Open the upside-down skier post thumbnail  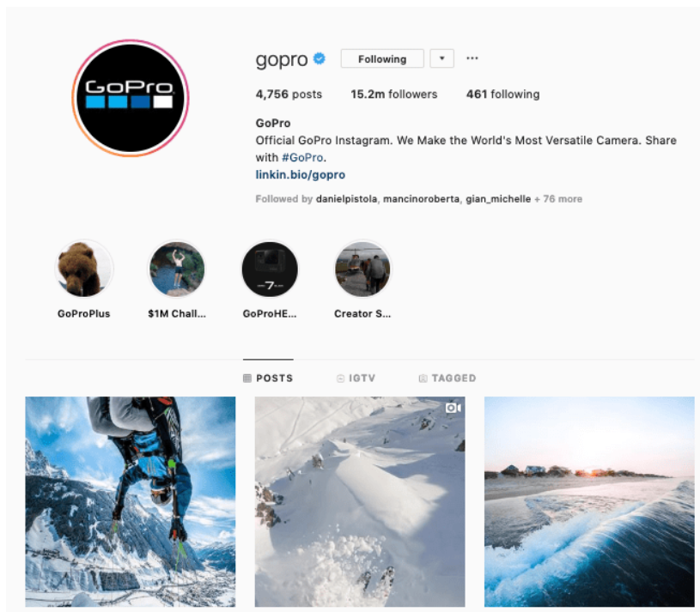(131, 501)
